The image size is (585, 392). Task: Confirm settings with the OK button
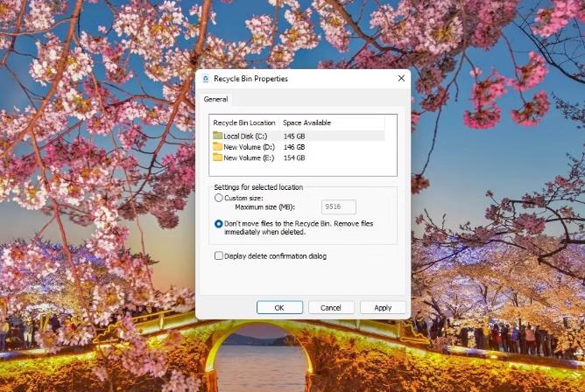279,308
